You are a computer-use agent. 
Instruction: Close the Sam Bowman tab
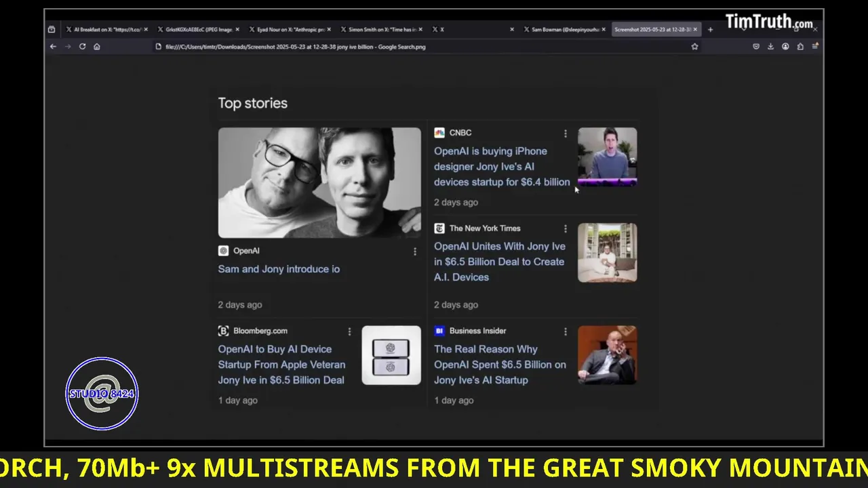point(604,30)
